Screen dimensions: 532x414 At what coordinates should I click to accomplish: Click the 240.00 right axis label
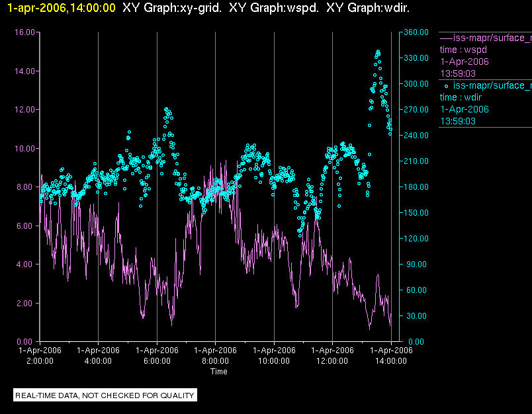click(x=416, y=136)
